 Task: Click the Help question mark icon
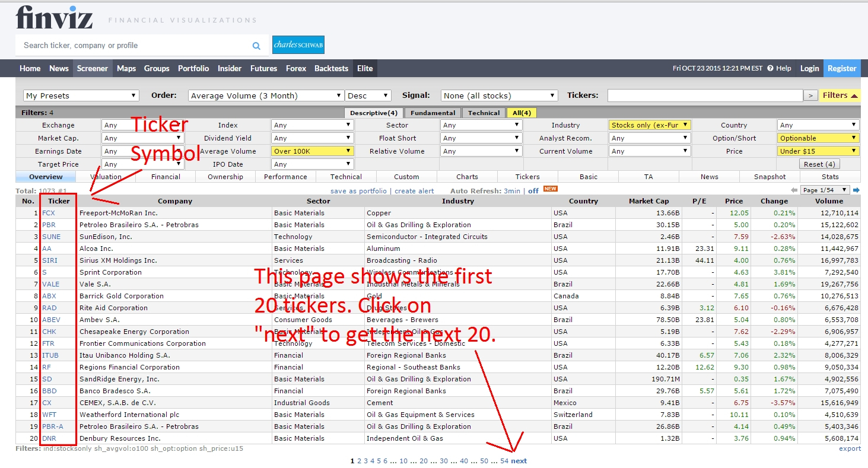(x=770, y=68)
